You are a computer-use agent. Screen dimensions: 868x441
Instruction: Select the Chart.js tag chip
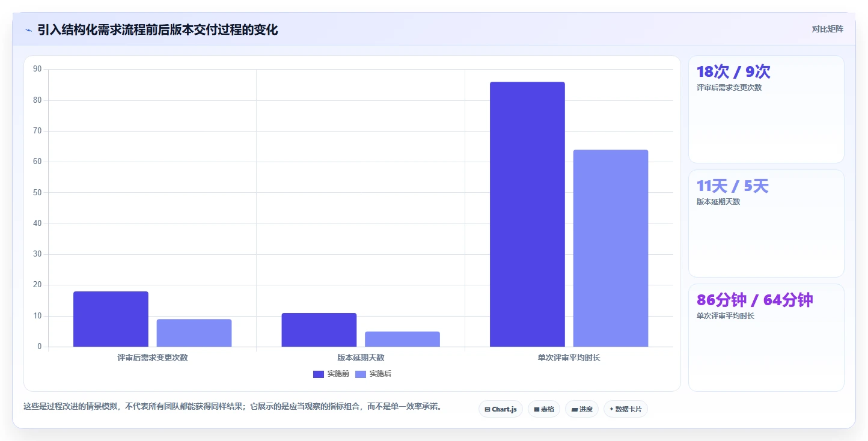click(501, 409)
